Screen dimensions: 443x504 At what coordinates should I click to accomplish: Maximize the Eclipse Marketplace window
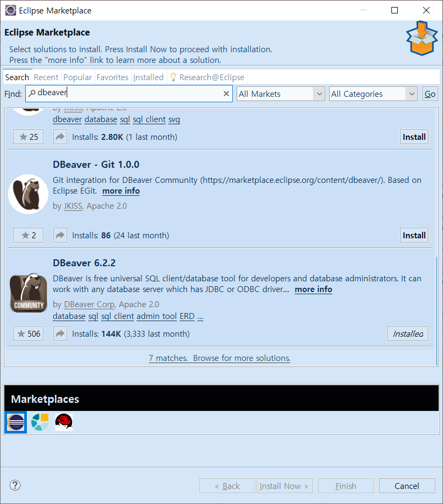[x=395, y=10]
